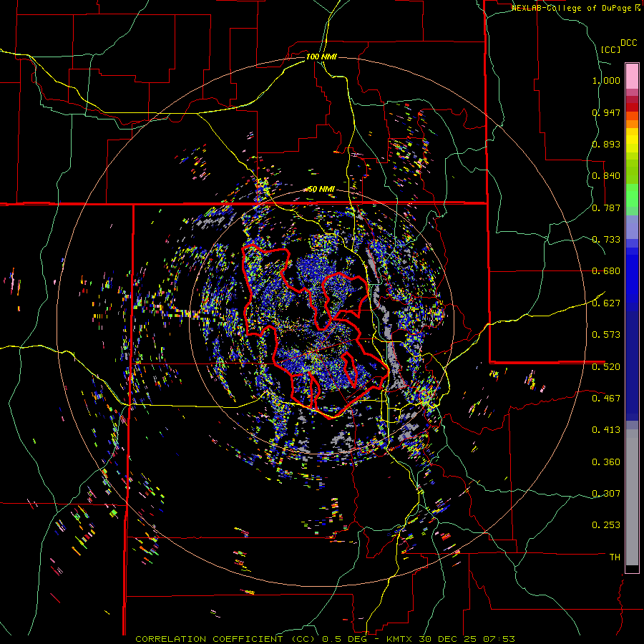Click the 1.000 legend value

click(606, 80)
